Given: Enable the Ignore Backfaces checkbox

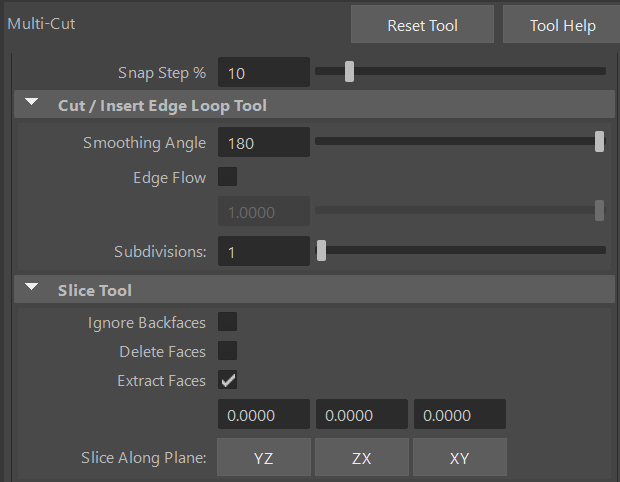Looking at the screenshot, I should 228,322.
